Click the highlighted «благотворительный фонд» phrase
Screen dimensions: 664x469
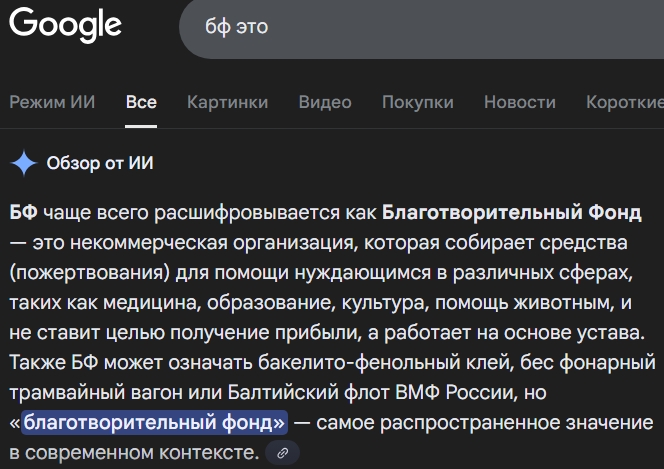(154, 423)
